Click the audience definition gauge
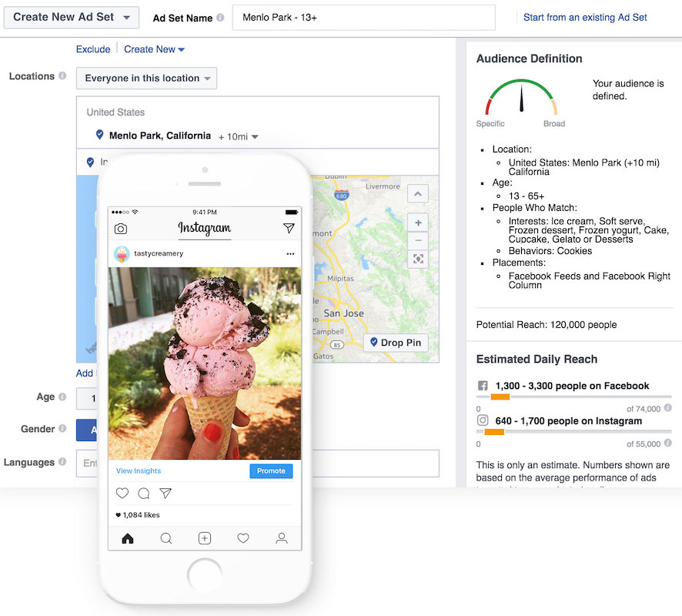This screenshot has height=616, width=682. (521, 96)
